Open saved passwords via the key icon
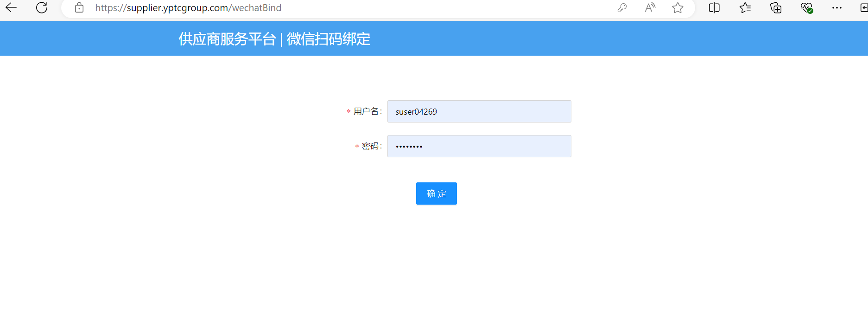This screenshot has height=316, width=868. [622, 7]
